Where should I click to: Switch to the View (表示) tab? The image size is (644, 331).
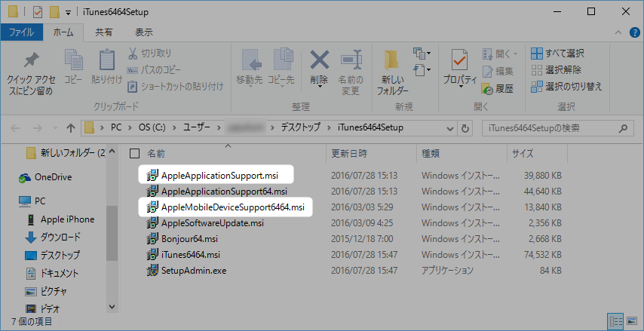pos(144,32)
